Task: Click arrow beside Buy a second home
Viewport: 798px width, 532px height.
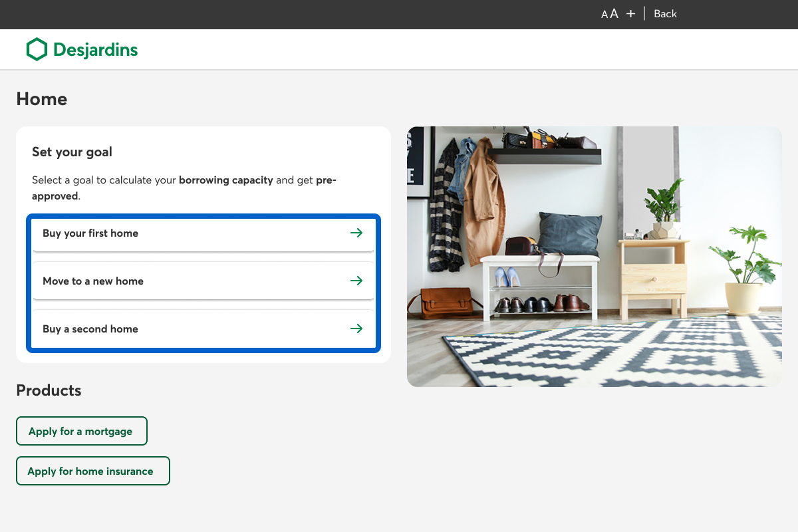Action: click(356, 329)
